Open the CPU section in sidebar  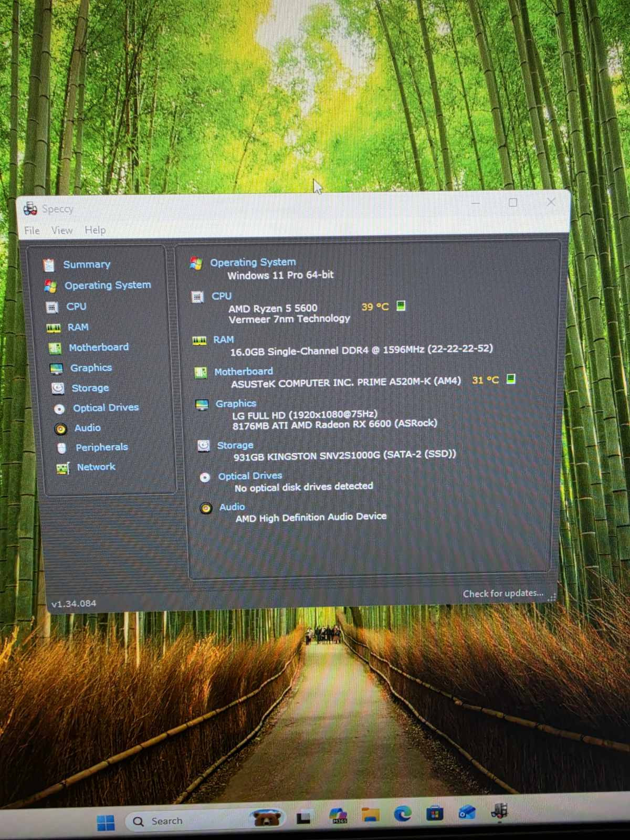[76, 306]
